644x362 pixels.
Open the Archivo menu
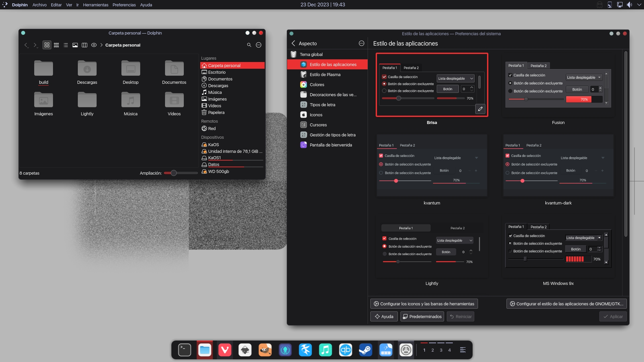[40, 5]
